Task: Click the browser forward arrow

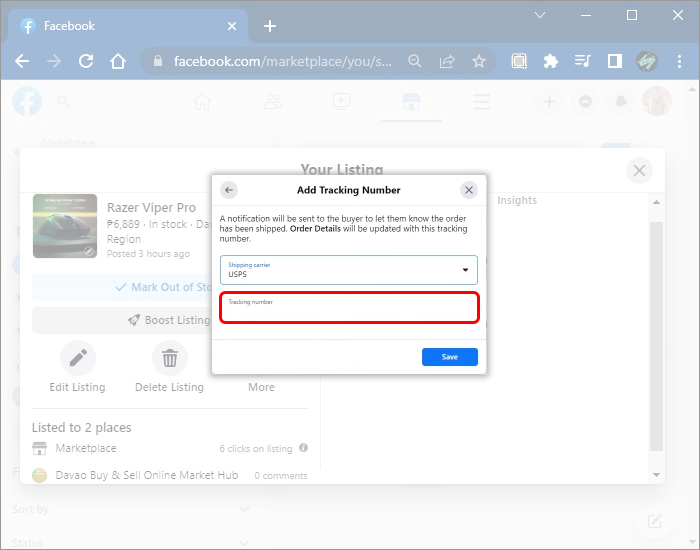Action: click(54, 61)
